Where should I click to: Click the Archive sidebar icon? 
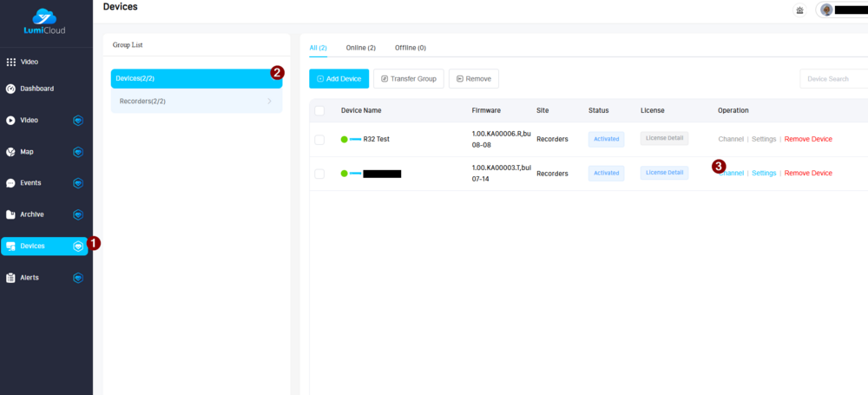click(x=11, y=214)
